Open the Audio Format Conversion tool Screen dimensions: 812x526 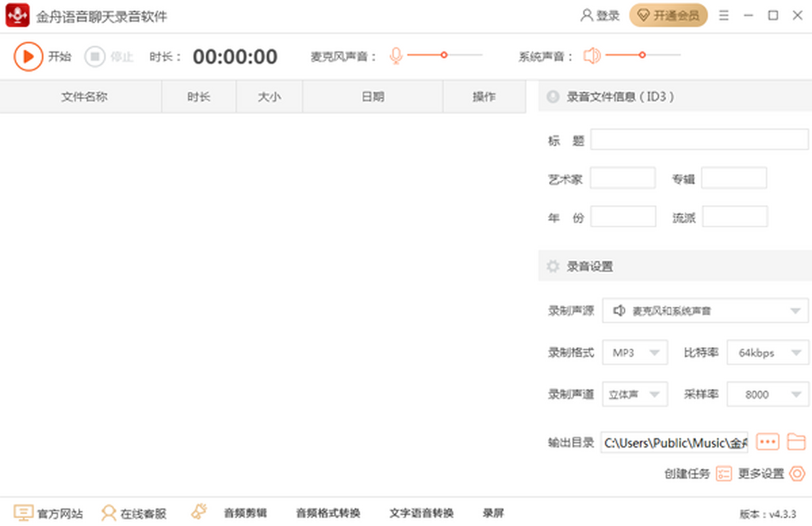pos(328,513)
